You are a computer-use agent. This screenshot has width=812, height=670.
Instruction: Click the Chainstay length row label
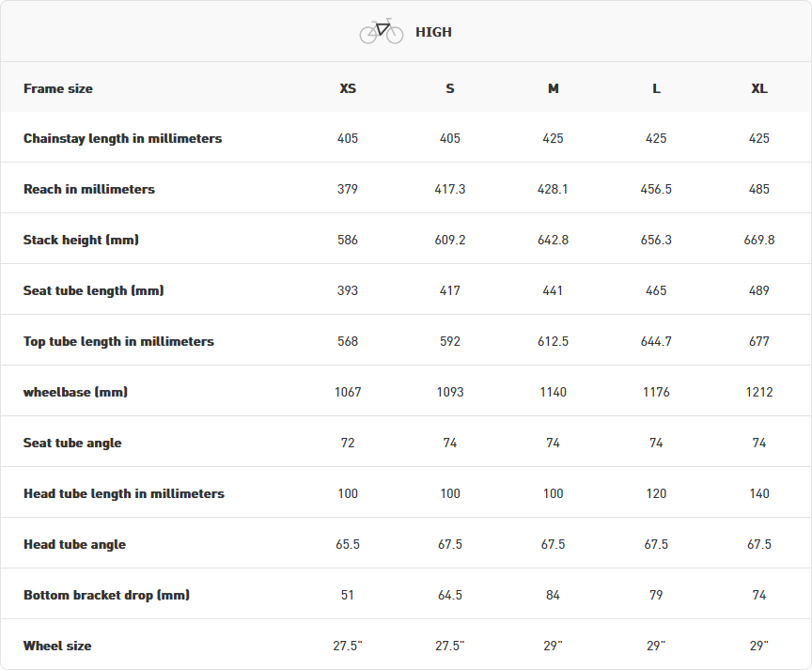pyautogui.click(x=122, y=138)
